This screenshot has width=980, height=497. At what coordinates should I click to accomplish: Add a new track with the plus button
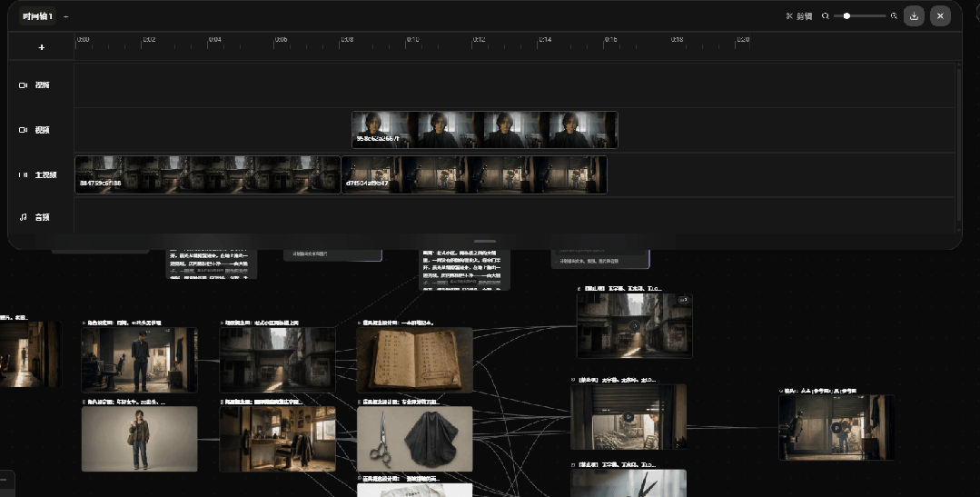(x=41, y=47)
